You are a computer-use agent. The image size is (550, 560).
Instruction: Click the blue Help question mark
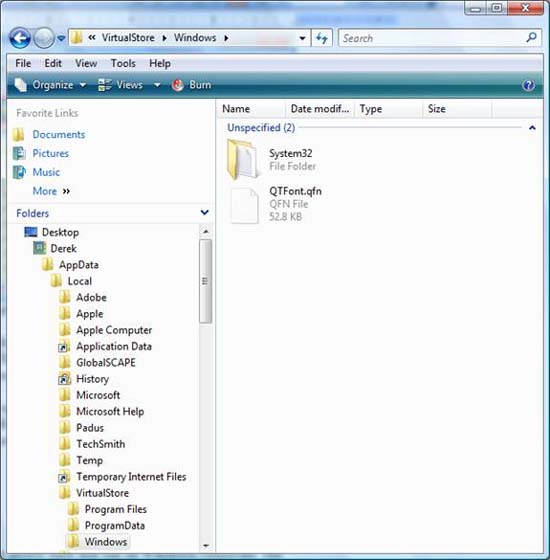click(x=528, y=85)
